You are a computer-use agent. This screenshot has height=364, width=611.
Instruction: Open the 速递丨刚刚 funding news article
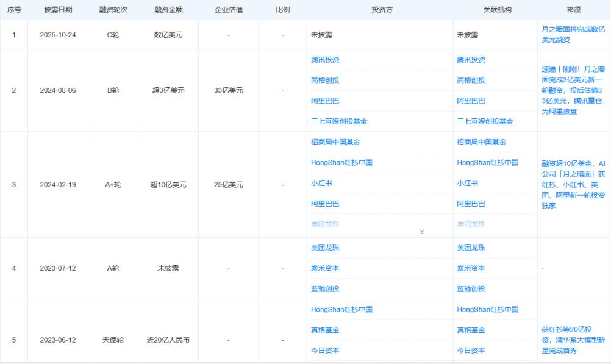coord(571,90)
